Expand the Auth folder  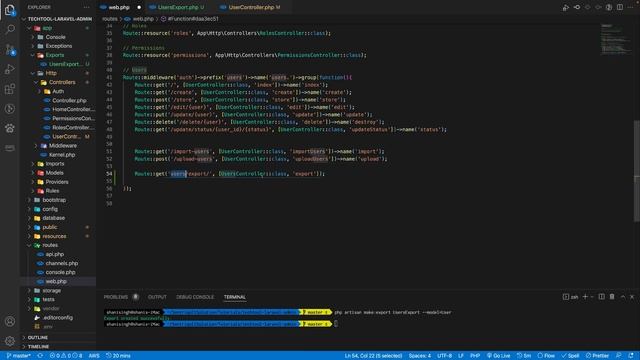pyautogui.click(x=59, y=91)
